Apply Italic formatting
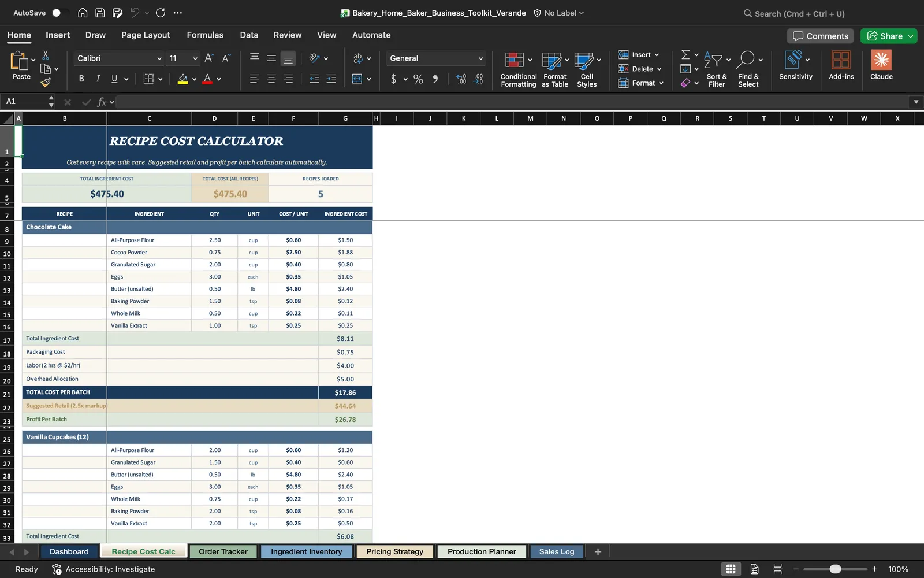The width and height of the screenshot is (924, 578). (98, 79)
